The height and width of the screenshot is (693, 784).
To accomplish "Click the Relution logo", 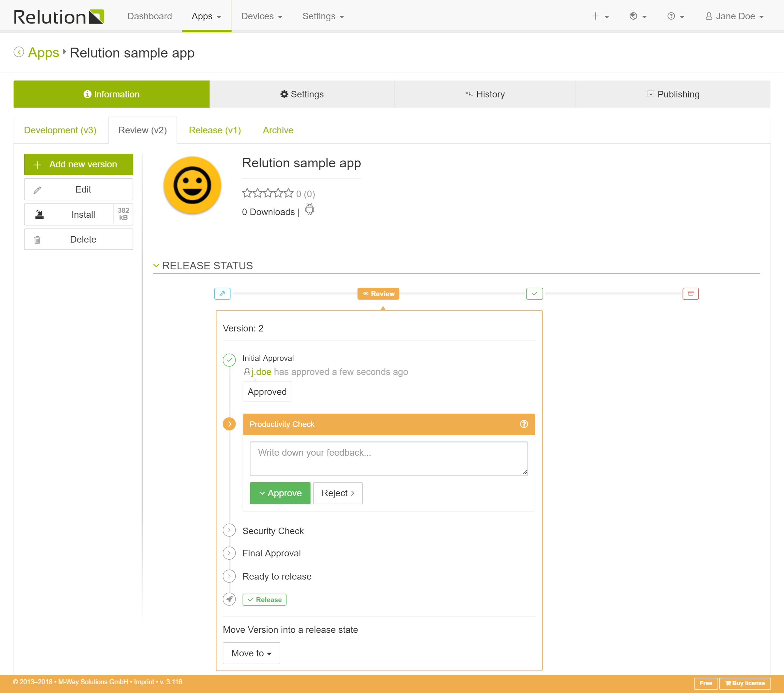I will [x=59, y=16].
